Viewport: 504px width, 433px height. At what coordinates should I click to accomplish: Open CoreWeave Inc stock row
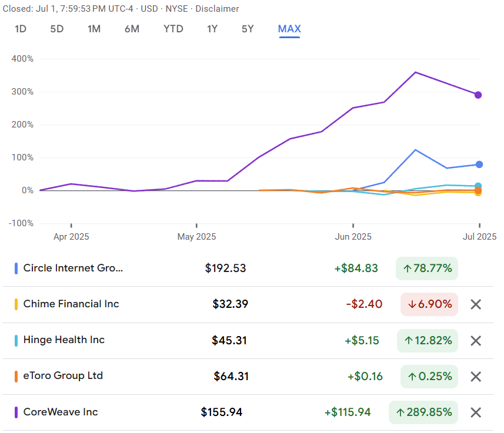coord(248,412)
